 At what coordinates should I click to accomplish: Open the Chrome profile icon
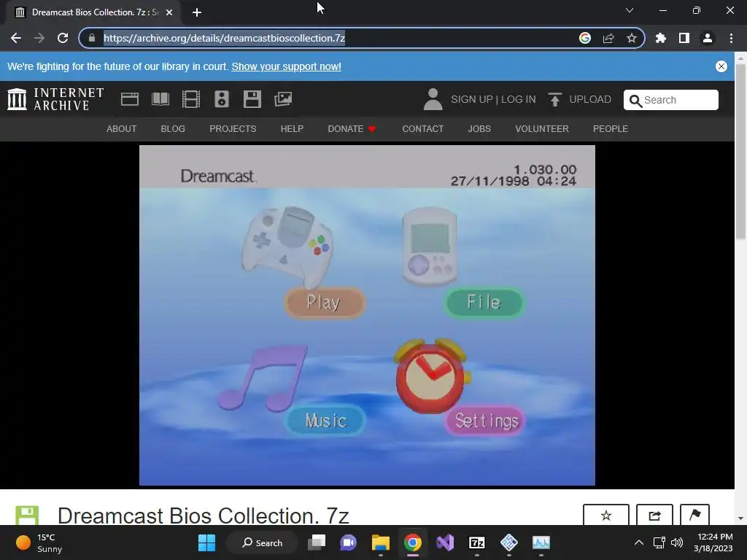click(708, 38)
